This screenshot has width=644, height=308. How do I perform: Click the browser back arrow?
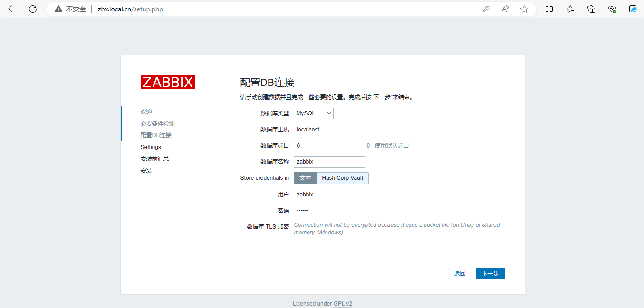(x=12, y=9)
